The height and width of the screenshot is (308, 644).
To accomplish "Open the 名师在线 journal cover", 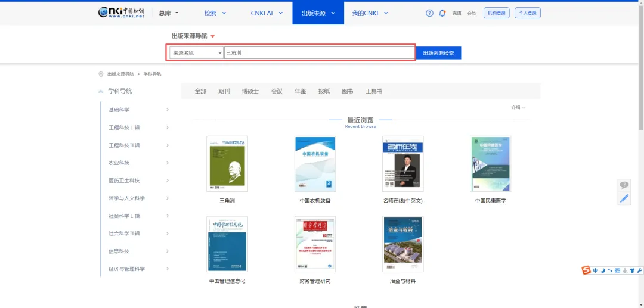I will coord(402,164).
